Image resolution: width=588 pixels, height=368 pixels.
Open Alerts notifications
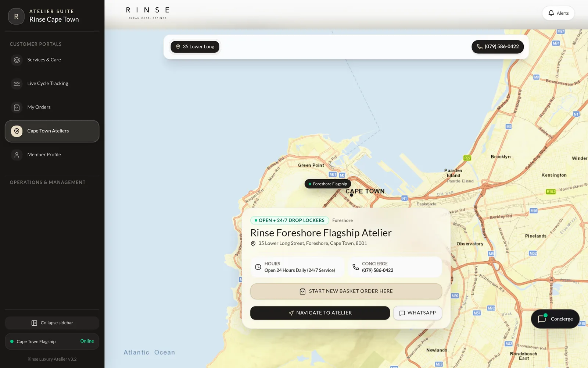click(x=558, y=13)
